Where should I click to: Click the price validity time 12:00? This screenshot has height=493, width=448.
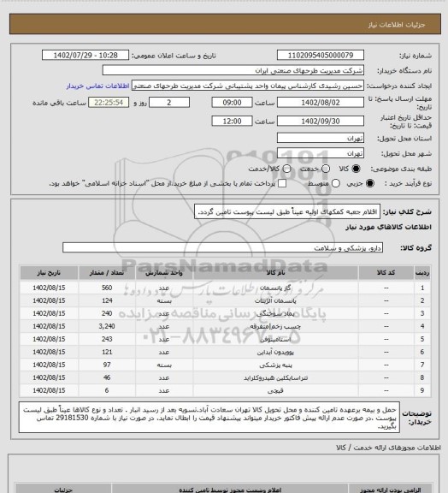(x=233, y=121)
